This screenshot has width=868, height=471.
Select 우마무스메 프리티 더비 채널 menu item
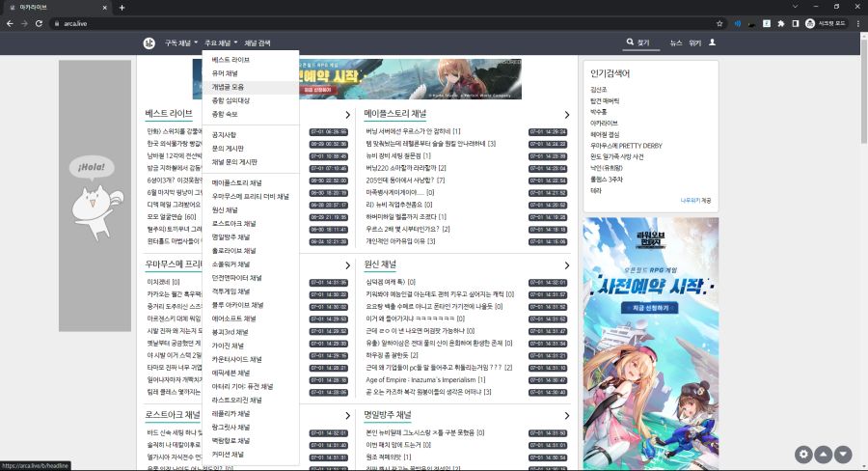(x=251, y=196)
